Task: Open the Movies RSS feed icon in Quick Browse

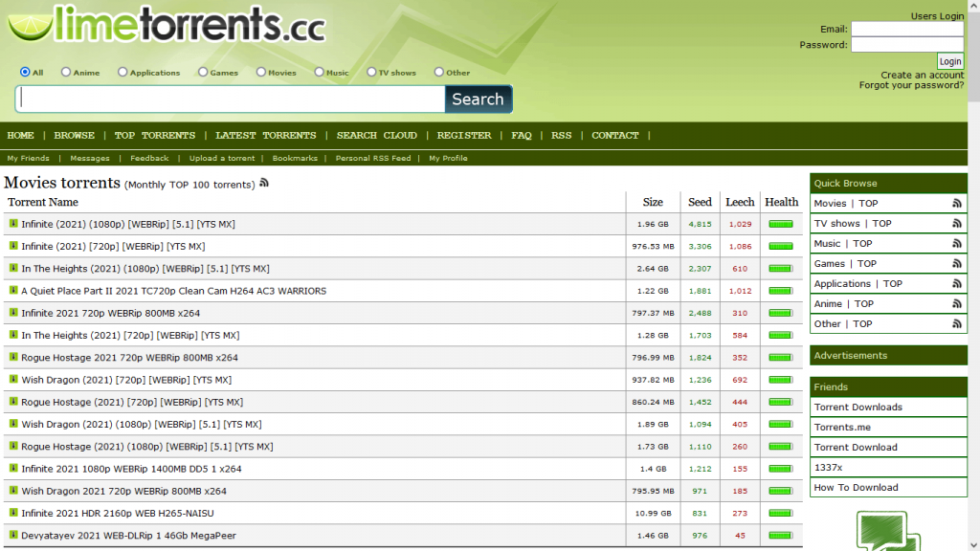Action: [x=956, y=204]
